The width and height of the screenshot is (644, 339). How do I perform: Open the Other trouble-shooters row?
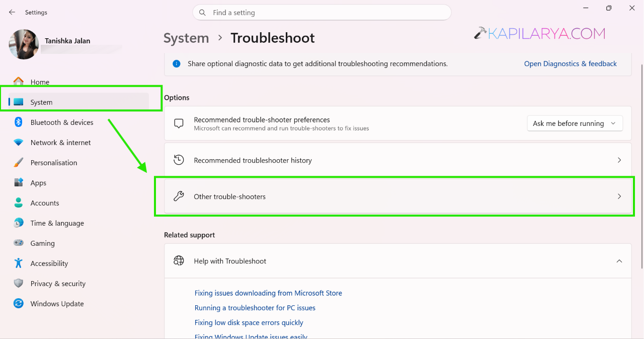coord(397,196)
